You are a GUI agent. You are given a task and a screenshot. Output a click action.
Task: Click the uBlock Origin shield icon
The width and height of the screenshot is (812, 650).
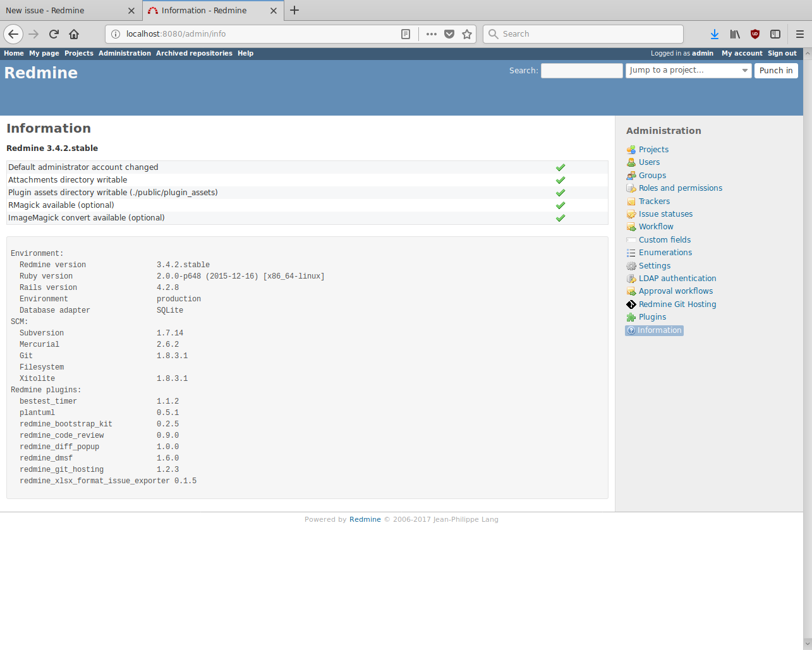tap(755, 34)
